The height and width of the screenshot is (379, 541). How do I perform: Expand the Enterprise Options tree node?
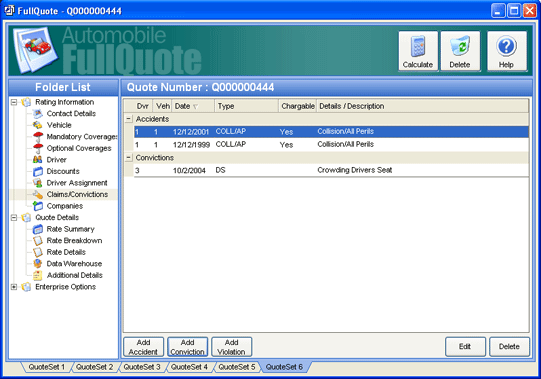tap(14, 287)
